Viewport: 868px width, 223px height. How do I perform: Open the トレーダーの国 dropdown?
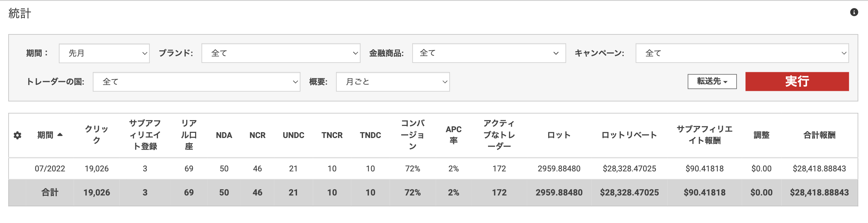(196, 82)
